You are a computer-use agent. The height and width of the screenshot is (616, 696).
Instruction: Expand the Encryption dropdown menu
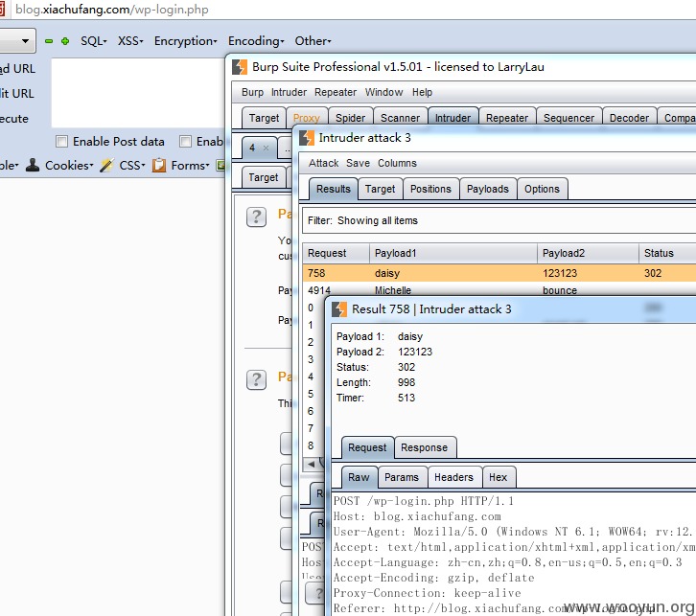click(186, 41)
